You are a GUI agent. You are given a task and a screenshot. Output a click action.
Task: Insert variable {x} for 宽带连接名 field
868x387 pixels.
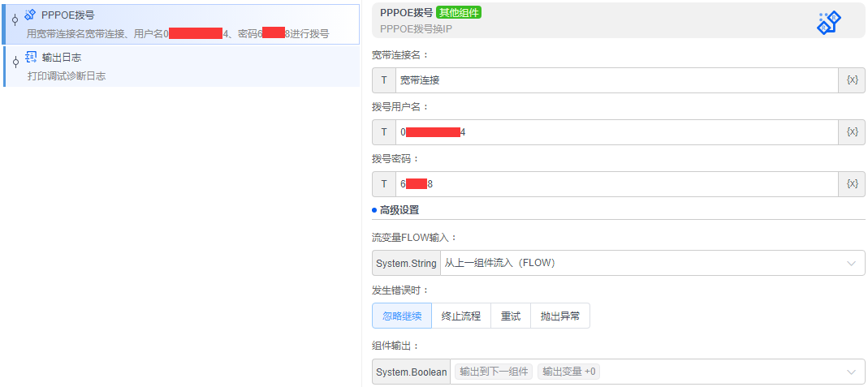852,80
